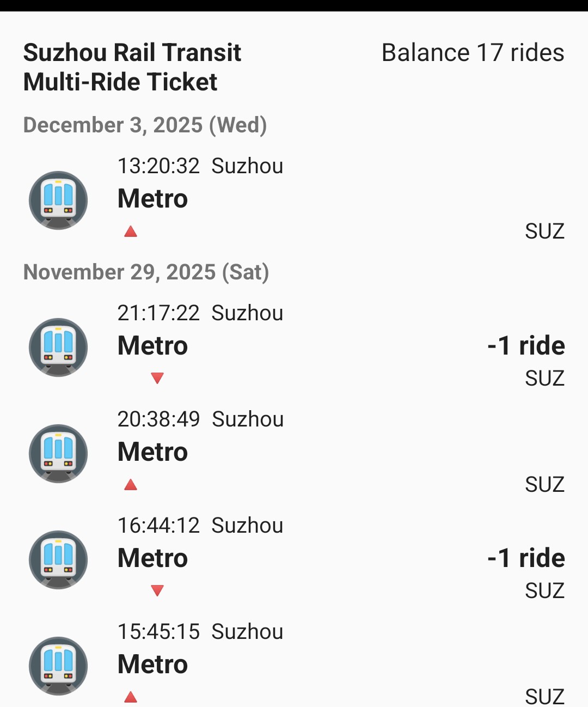This screenshot has height=707, width=588.
Task: Tap the Suzhou Rail Transit Multi-Ride Ticket title
Action: click(x=132, y=68)
